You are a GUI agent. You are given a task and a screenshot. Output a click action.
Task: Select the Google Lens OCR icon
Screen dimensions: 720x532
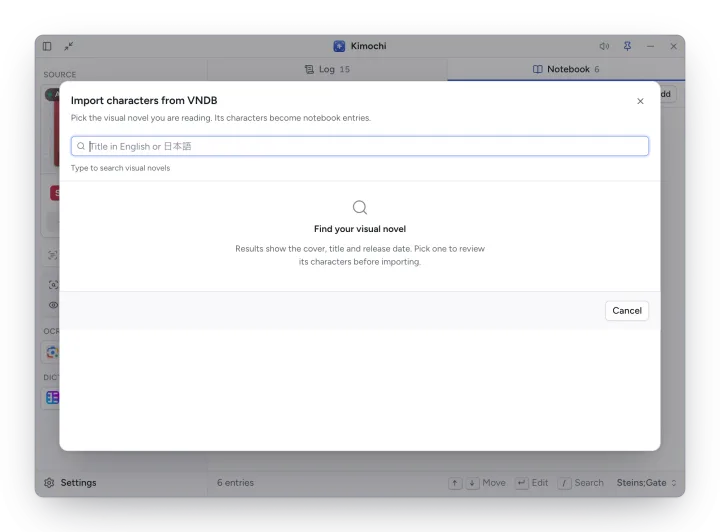tap(52, 352)
